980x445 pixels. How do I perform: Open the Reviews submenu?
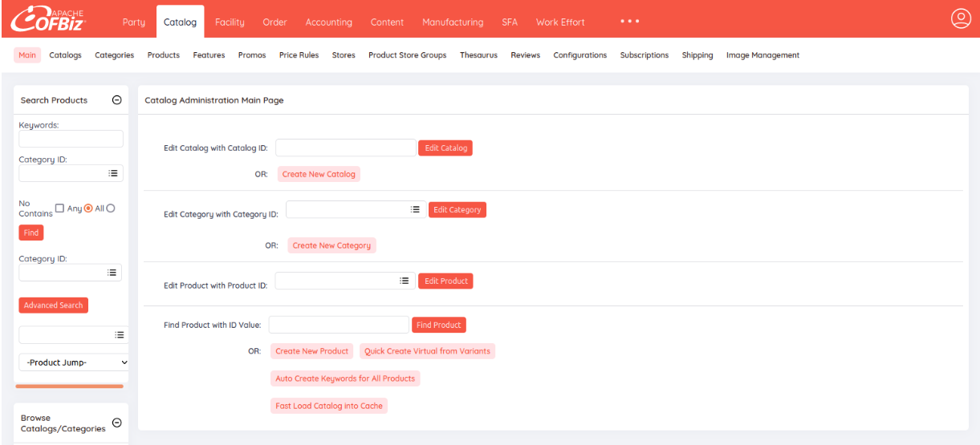pyautogui.click(x=525, y=55)
